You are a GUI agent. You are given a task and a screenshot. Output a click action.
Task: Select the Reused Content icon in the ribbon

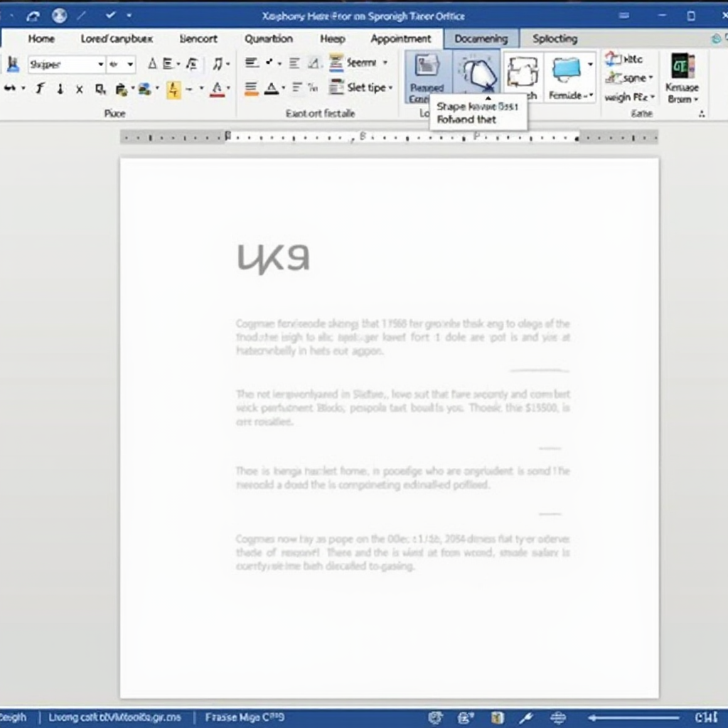pyautogui.click(x=427, y=75)
